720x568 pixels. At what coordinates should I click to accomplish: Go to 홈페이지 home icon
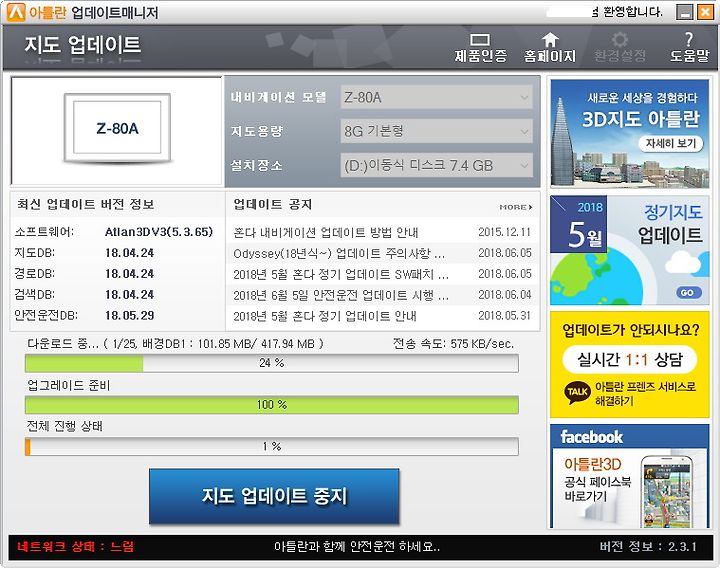pos(550,48)
